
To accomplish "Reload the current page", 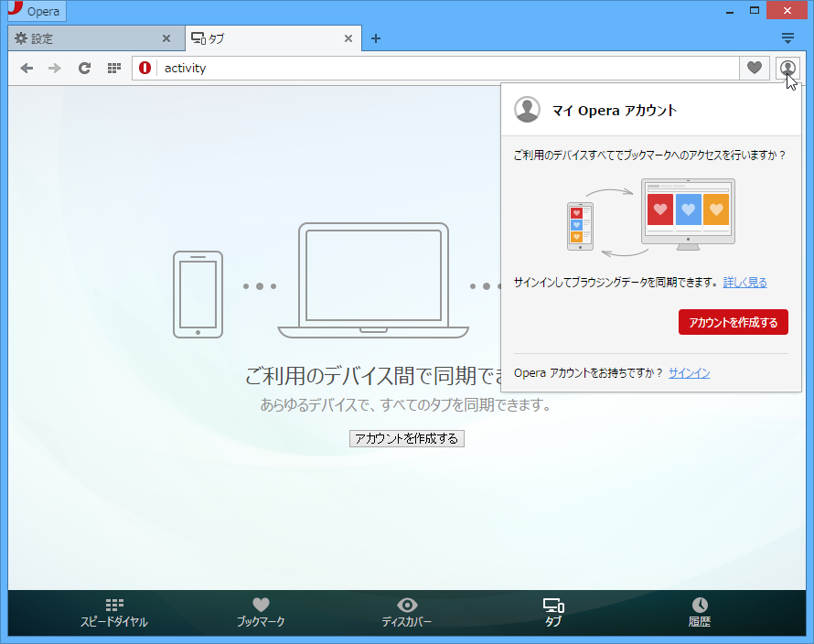I will 84,68.
